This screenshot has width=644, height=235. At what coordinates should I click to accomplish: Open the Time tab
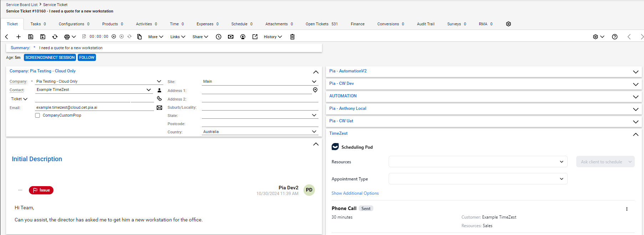click(x=177, y=24)
